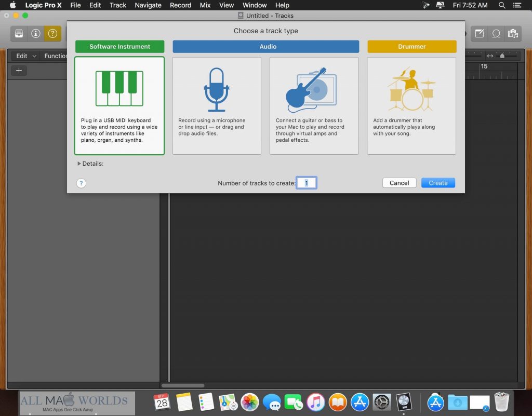This screenshot has width=532, height=416.
Task: Open Notification Center list icon
Action: point(517,5)
